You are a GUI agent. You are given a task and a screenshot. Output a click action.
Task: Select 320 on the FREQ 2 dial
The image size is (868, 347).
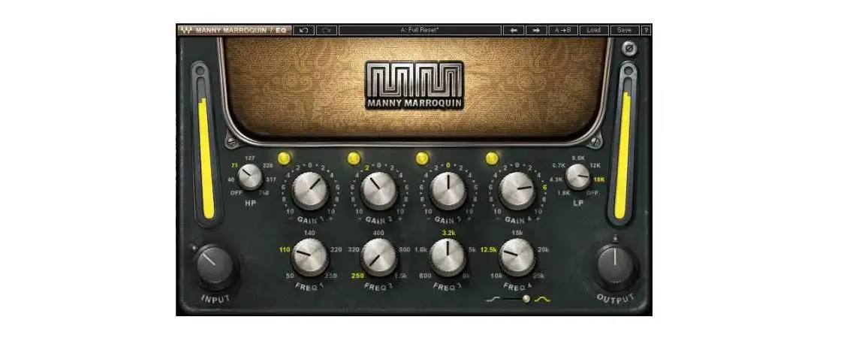click(x=354, y=249)
